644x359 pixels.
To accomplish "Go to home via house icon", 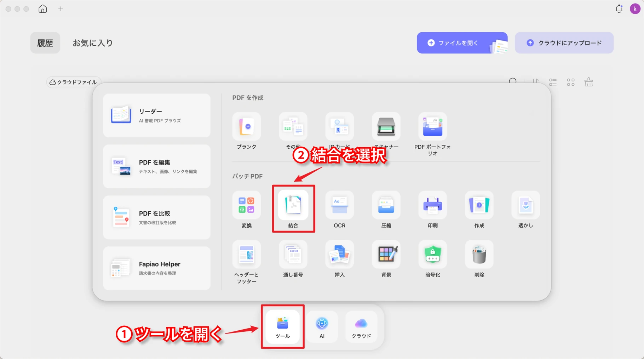I will (43, 9).
